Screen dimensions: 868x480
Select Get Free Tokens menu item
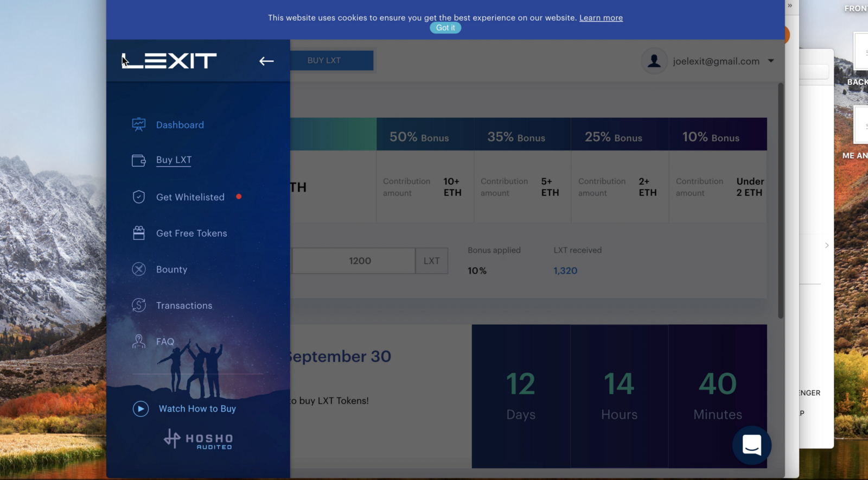point(192,233)
